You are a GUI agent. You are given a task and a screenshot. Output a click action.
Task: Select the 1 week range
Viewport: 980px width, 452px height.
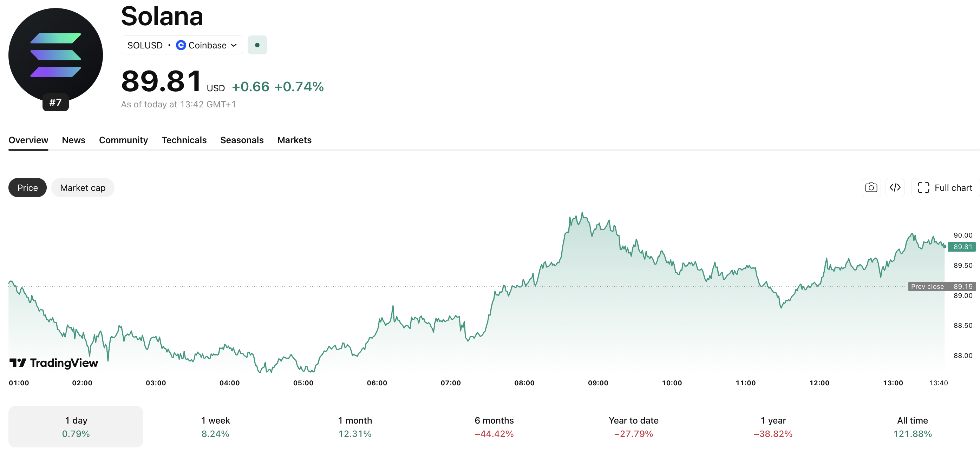coord(215,427)
